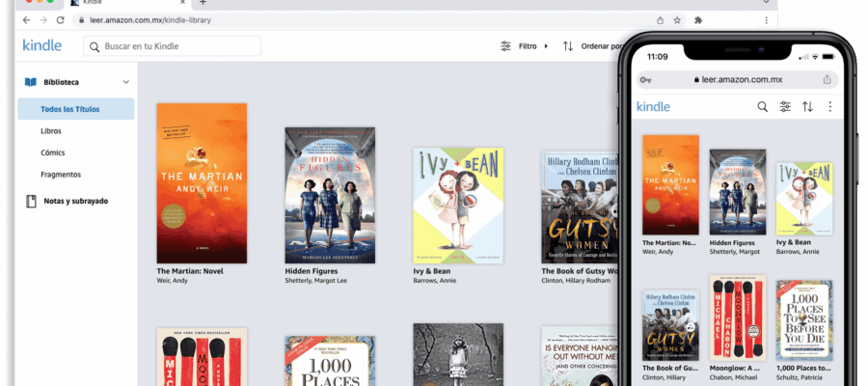Open The Martian cover on desktop
868x386 pixels.
(x=202, y=183)
